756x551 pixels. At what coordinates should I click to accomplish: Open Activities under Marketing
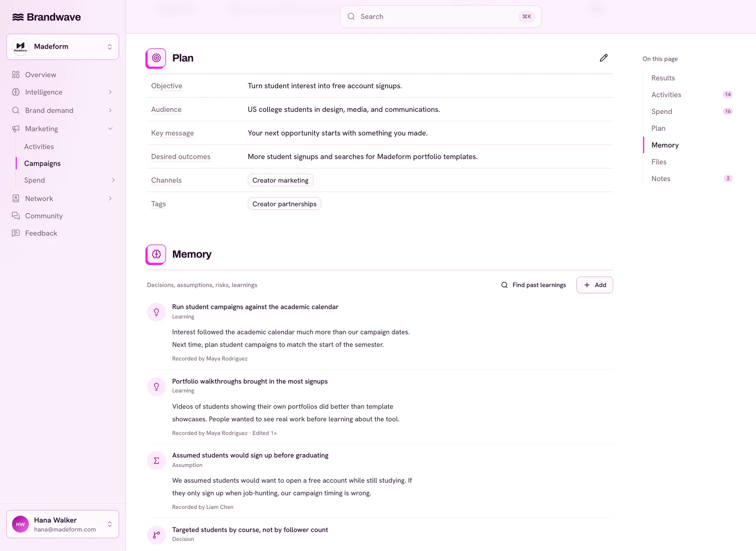(x=39, y=146)
